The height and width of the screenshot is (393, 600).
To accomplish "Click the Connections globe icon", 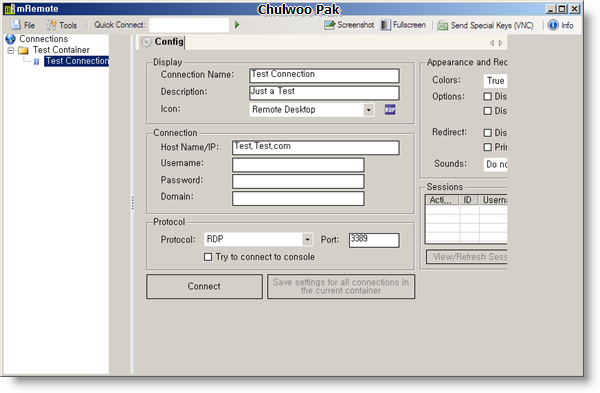I will coord(10,39).
